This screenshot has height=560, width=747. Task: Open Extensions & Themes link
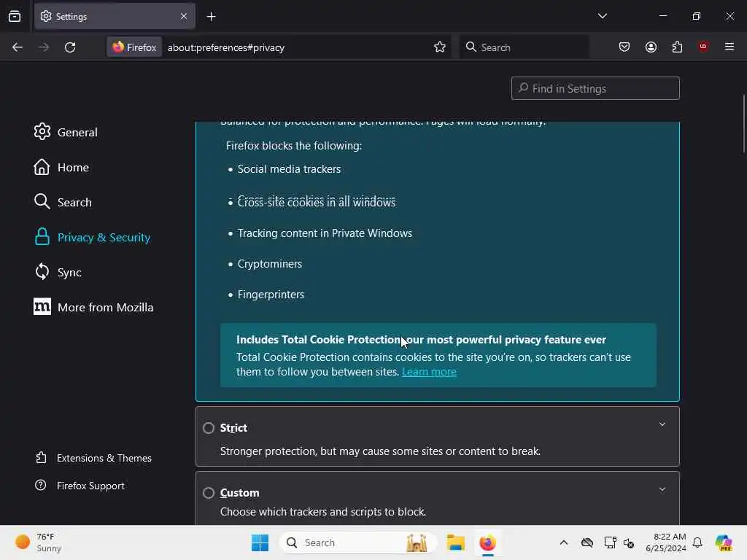(x=93, y=458)
